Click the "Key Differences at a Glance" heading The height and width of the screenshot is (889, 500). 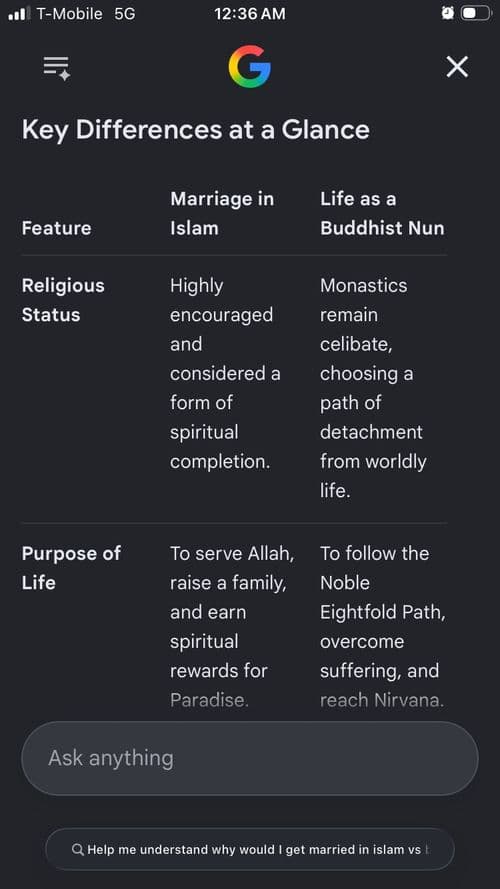click(x=196, y=130)
